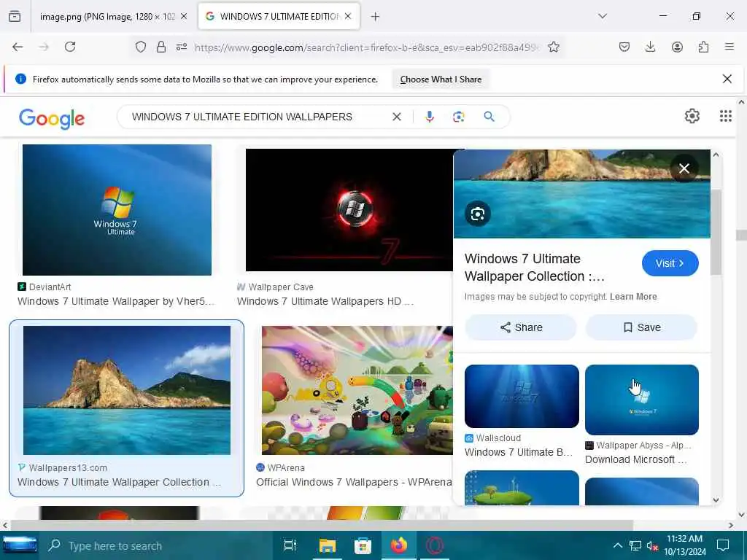
Task: Visit the wallpaper source website
Action: (x=670, y=263)
